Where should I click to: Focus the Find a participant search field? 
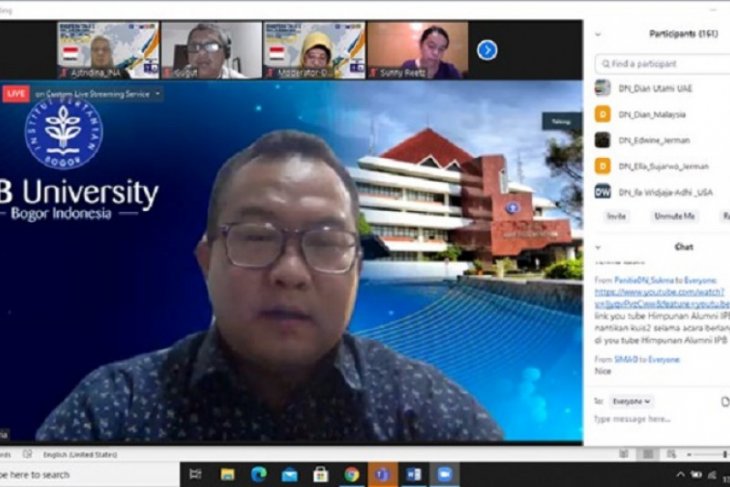(x=663, y=63)
